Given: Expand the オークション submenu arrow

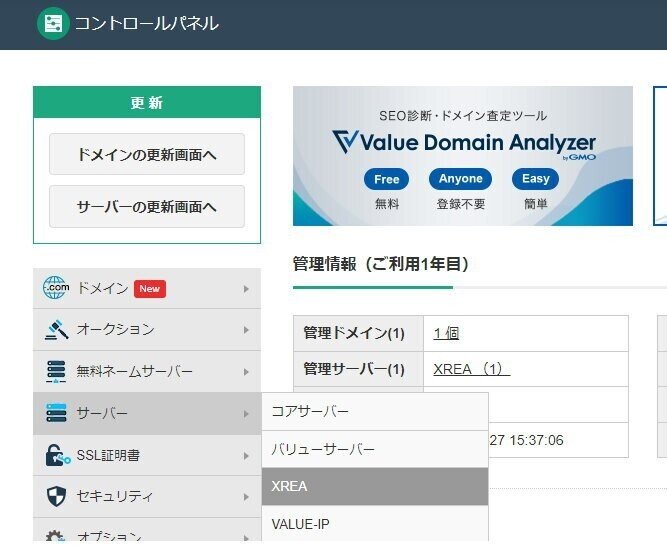Looking at the screenshot, I should click(x=246, y=330).
